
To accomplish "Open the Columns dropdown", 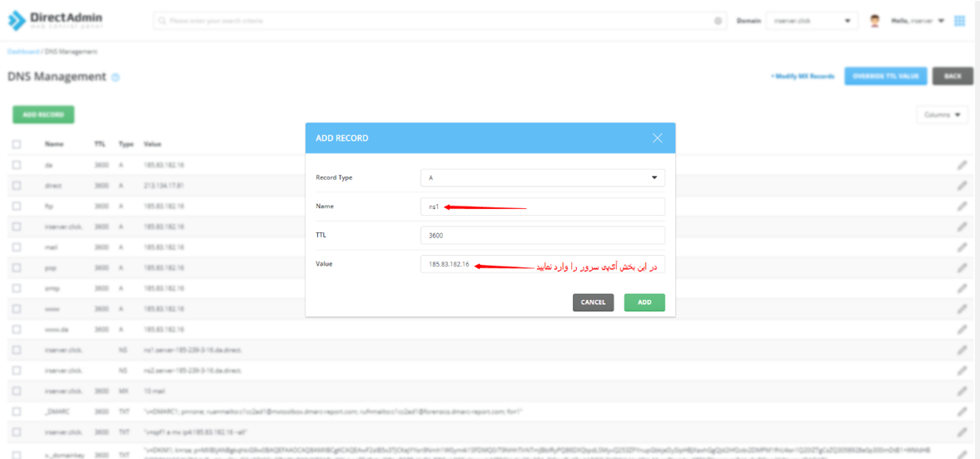I will 942,115.
